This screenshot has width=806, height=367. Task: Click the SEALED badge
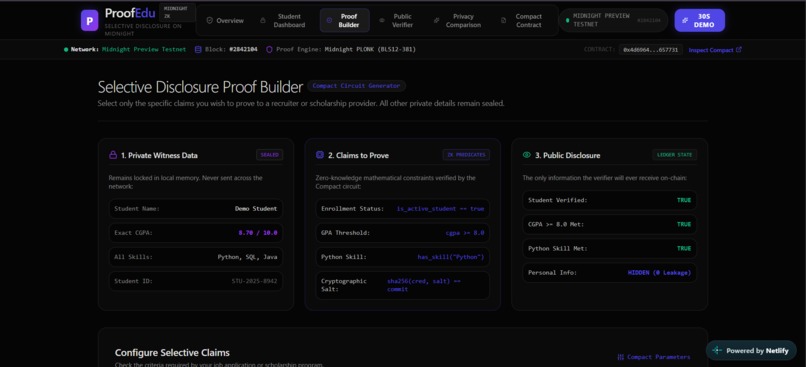[x=269, y=155]
